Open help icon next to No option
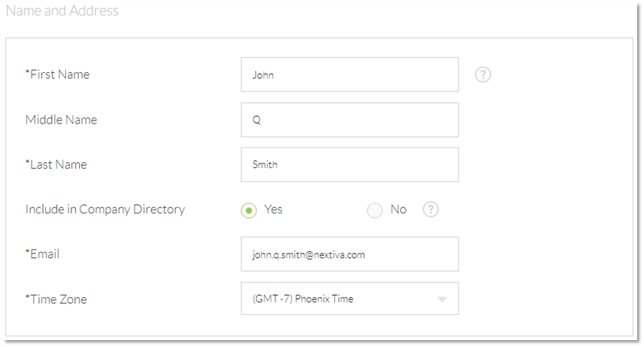This screenshot has width=644, height=347. click(x=430, y=210)
